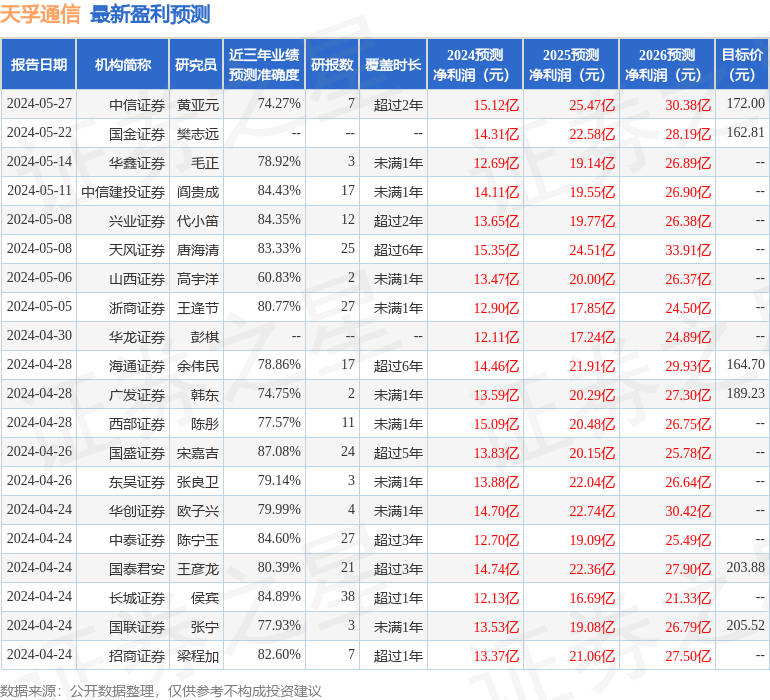Screen dimensions: 770x700
Task: Click institution 中信建投证券
Action: click(x=123, y=192)
